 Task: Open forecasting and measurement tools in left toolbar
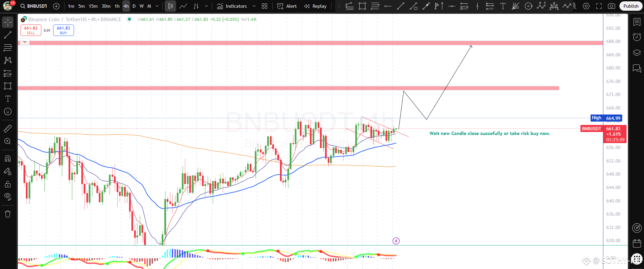(8, 73)
